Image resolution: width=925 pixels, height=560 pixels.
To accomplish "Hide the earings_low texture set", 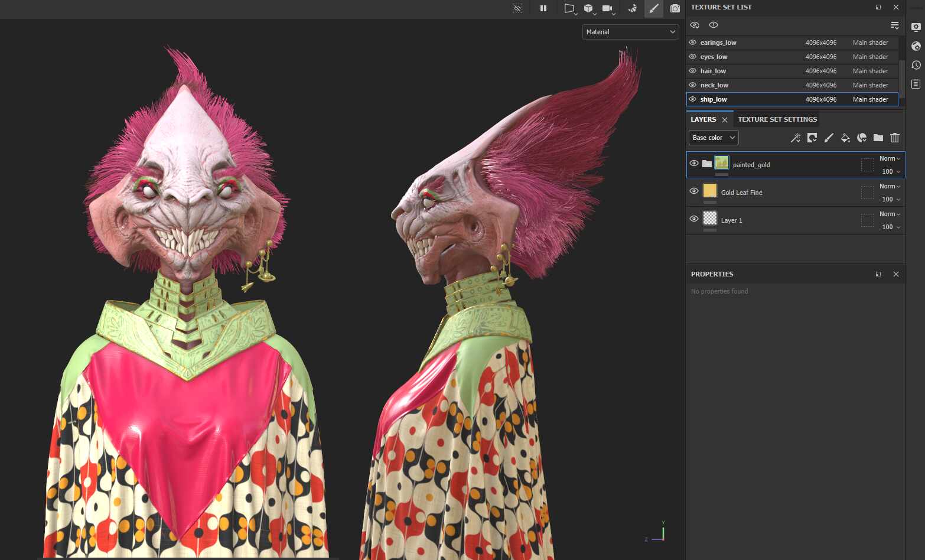I will coord(693,43).
